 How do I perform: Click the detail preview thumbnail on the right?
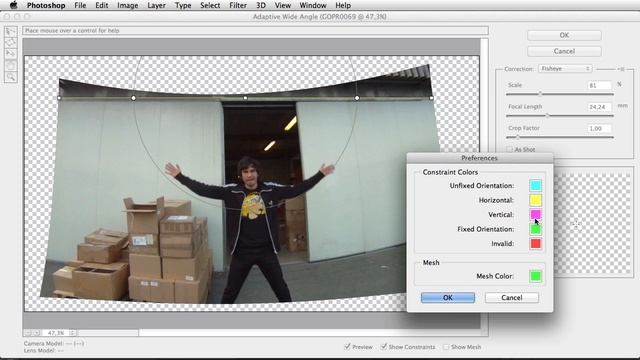point(593,224)
